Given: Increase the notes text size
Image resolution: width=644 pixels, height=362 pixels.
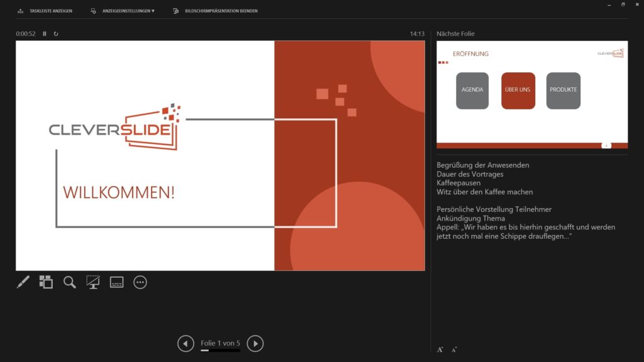Looking at the screenshot, I should 440,349.
